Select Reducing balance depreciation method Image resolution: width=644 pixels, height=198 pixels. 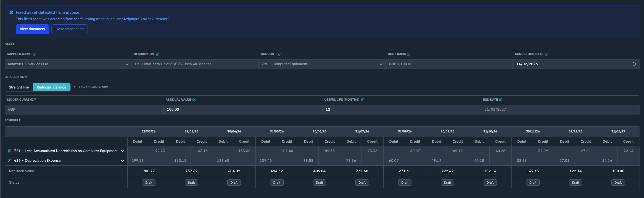click(52, 87)
